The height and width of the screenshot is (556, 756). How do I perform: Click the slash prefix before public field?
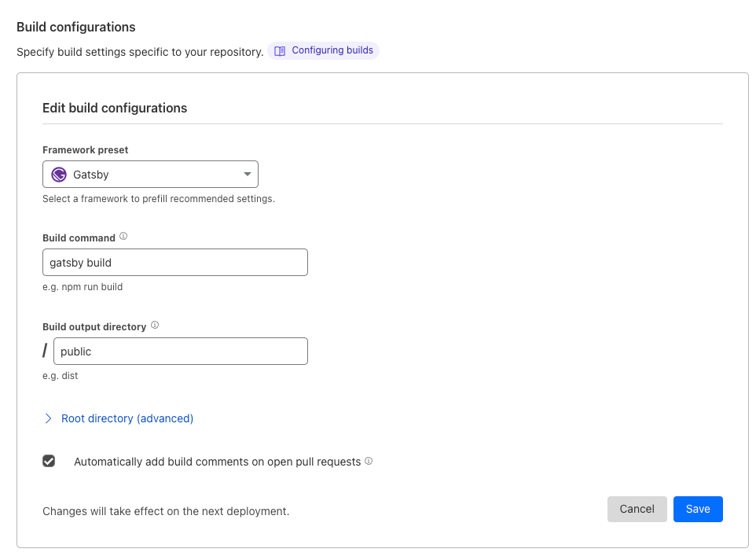(45, 351)
